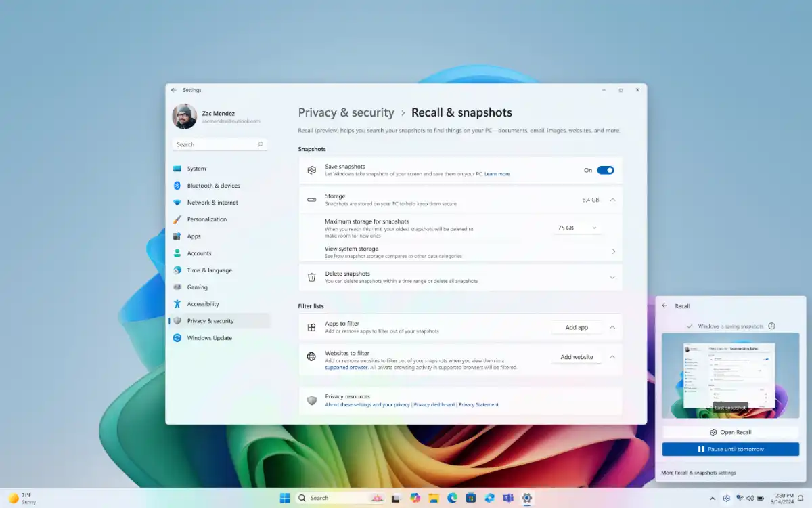Click the taskbar Search box

pos(341,498)
